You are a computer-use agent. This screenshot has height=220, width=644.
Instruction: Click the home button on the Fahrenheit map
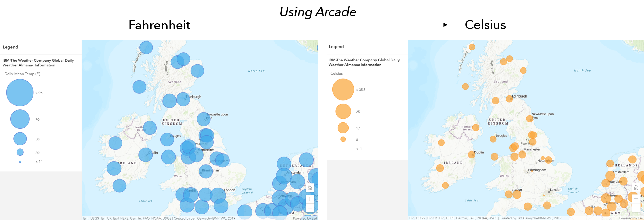[x=310, y=188]
